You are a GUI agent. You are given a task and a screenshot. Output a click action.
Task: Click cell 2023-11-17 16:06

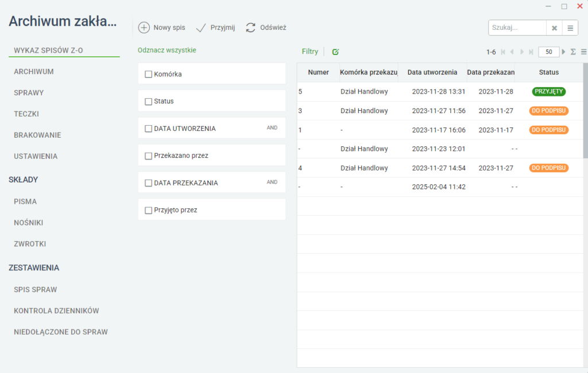click(439, 130)
